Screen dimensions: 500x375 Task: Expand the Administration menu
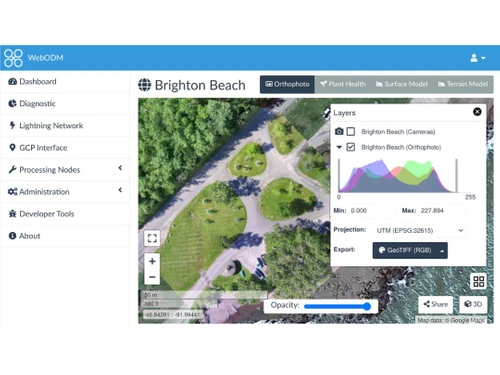coord(65,192)
